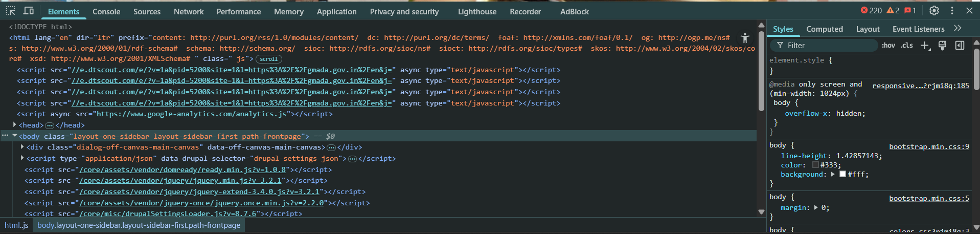Select the Layout pane tab
The image size is (980, 234).
(x=868, y=29)
